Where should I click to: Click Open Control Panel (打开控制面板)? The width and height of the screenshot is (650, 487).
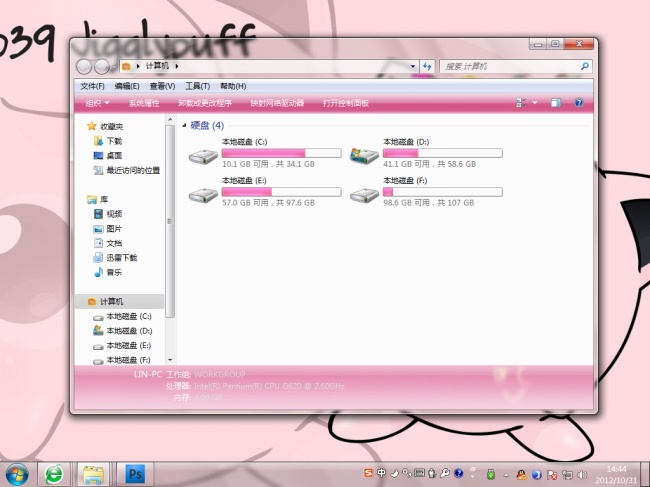click(346, 103)
